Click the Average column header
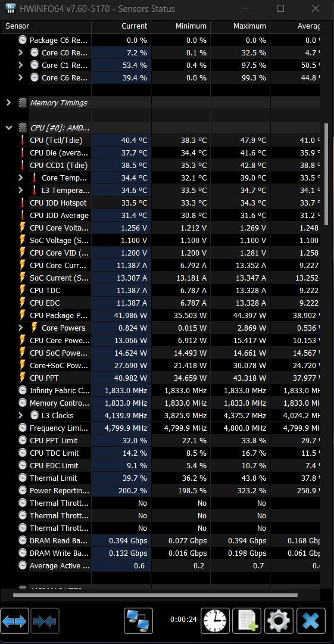Image resolution: width=334 pixels, height=644 pixels. coord(295,26)
